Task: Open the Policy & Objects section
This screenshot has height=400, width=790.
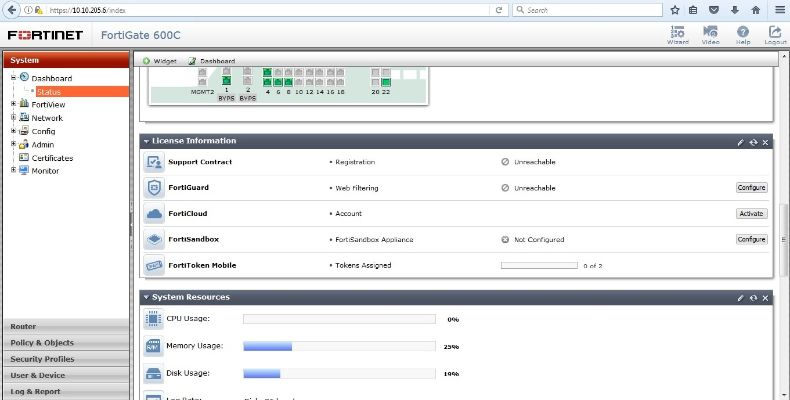Action: [x=66, y=343]
